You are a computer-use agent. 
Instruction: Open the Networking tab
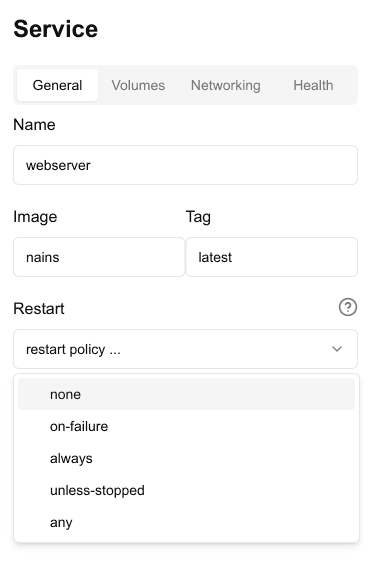pyautogui.click(x=225, y=85)
